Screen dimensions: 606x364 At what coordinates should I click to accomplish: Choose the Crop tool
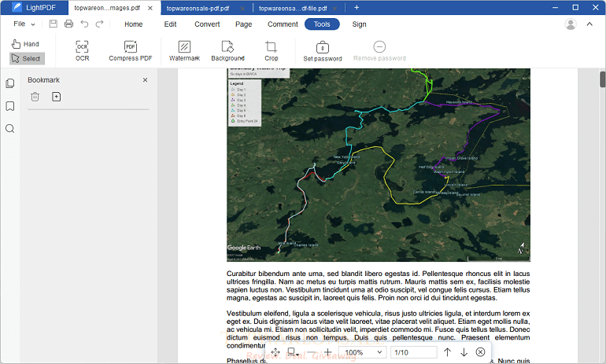pos(271,51)
